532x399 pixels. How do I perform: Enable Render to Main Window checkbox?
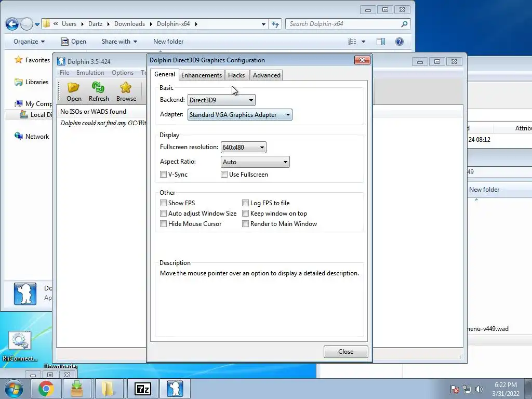[x=245, y=224]
